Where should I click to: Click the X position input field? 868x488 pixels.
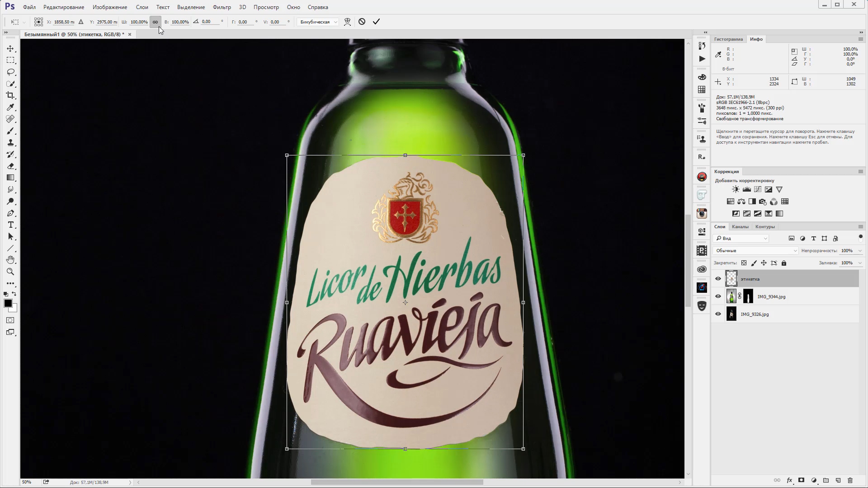pyautogui.click(x=64, y=22)
